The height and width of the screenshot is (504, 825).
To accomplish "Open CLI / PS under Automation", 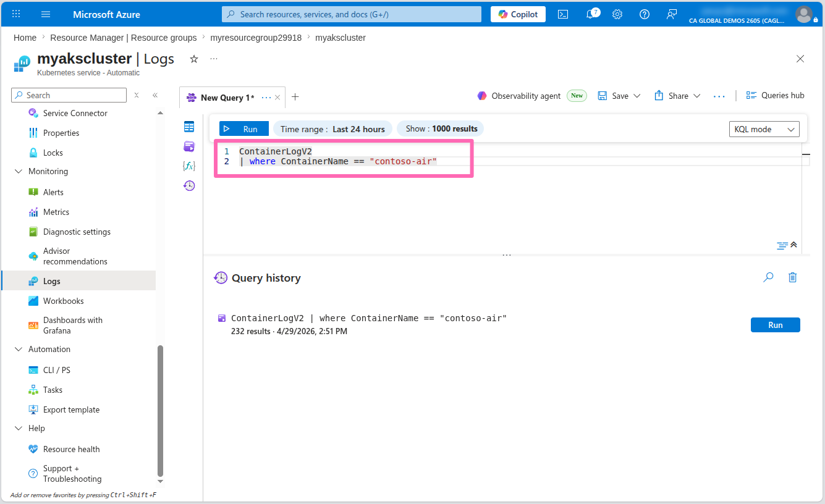I will (x=57, y=370).
